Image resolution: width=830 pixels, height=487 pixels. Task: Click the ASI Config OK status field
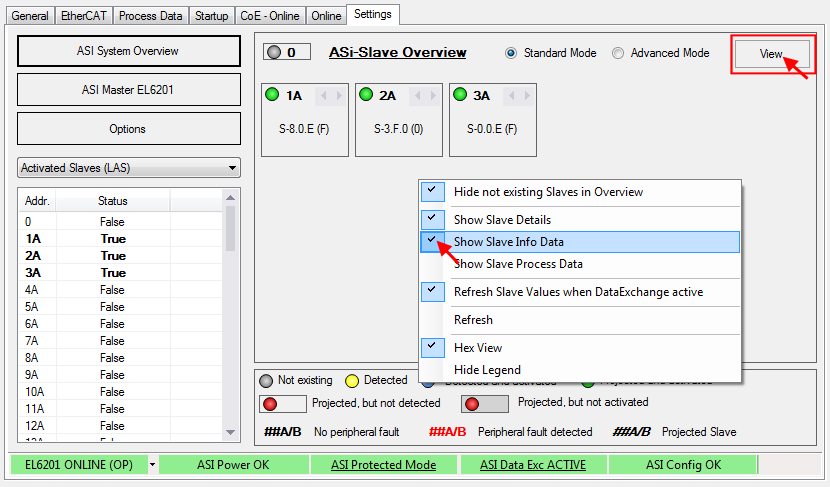683,465
